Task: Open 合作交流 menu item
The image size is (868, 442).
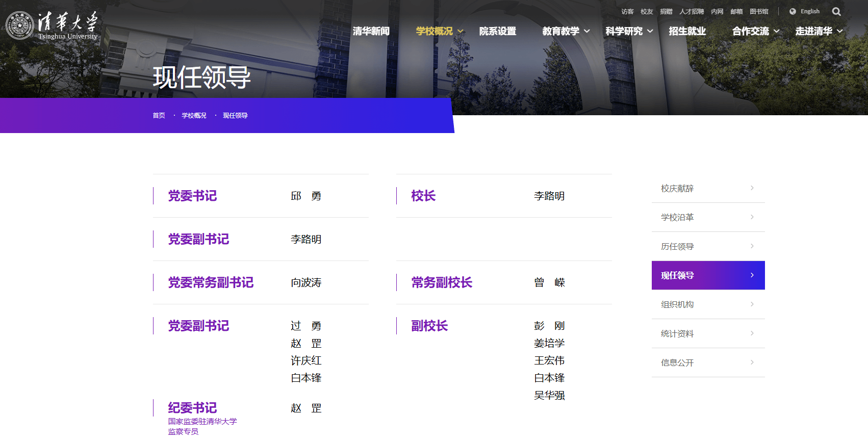Action: [x=751, y=31]
